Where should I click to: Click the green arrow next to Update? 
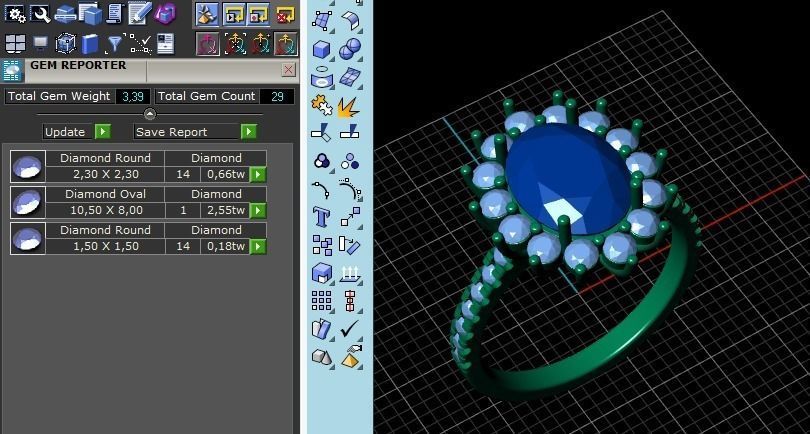tap(102, 132)
